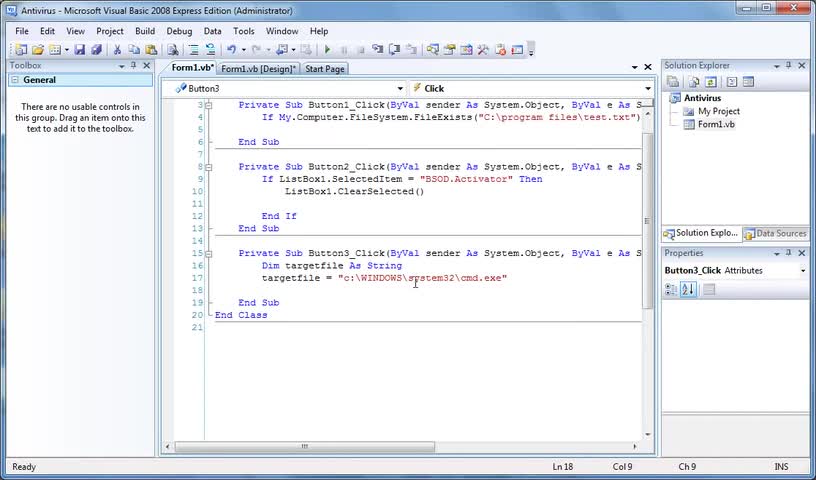
Task: Click the Open File folder icon
Action: pos(37,49)
